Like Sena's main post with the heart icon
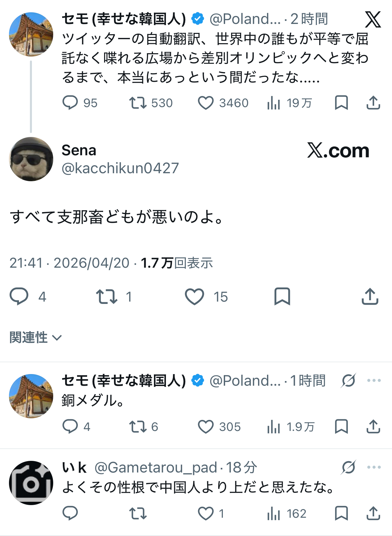The height and width of the screenshot is (536, 392). [x=195, y=297]
